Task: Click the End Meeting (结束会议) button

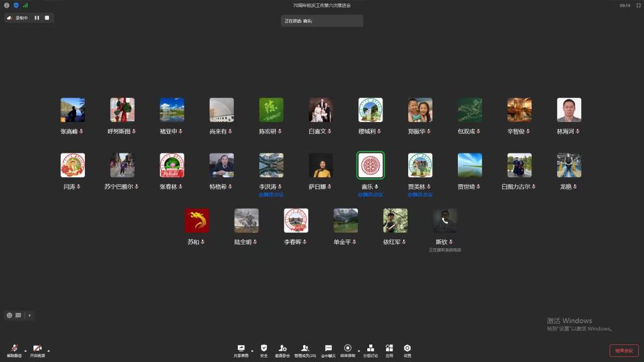Action: (x=624, y=351)
